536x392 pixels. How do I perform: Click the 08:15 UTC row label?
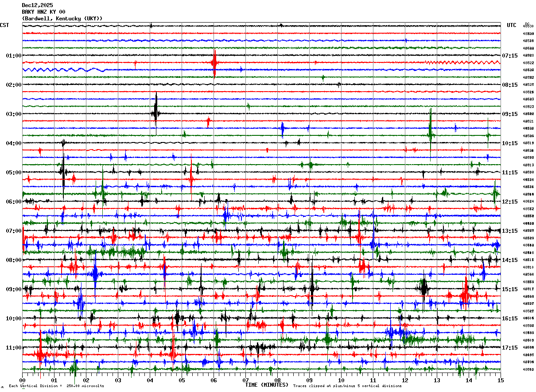(510, 85)
